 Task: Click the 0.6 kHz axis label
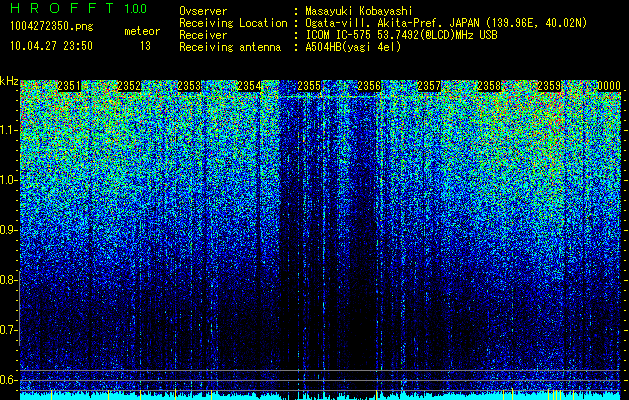8,380
